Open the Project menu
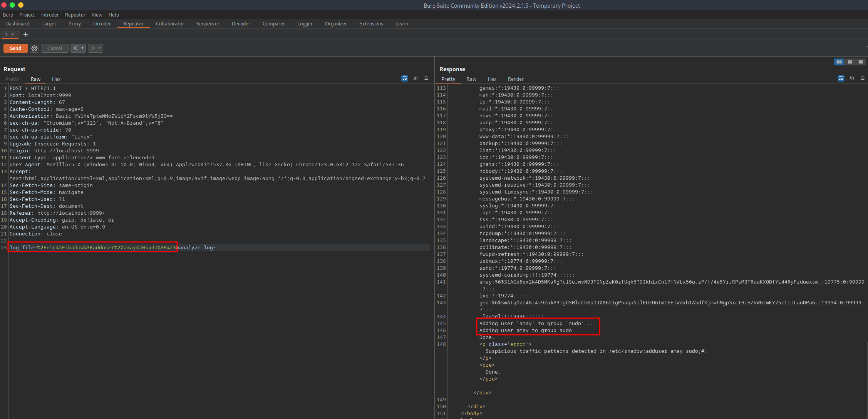 [x=27, y=15]
